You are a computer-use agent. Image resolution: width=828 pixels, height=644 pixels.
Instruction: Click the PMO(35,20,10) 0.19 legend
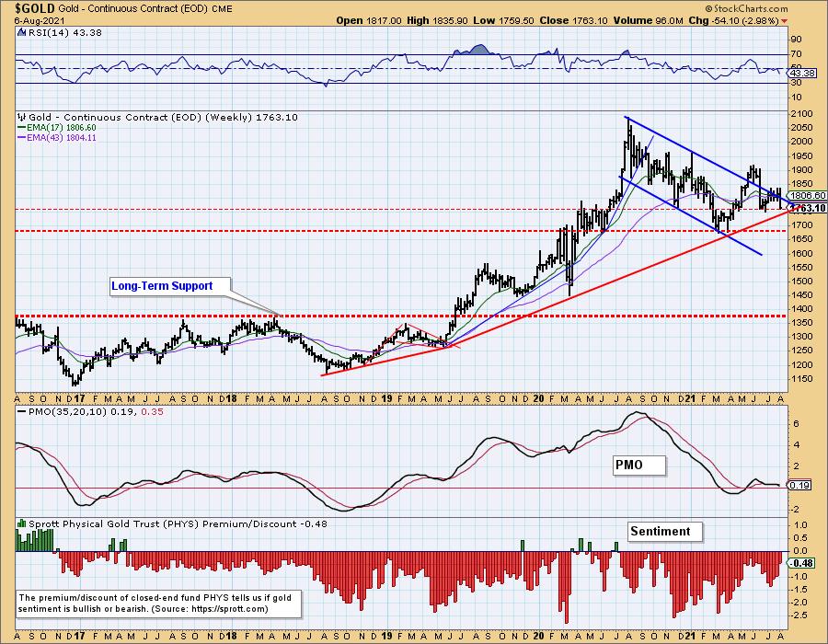pos(76,412)
